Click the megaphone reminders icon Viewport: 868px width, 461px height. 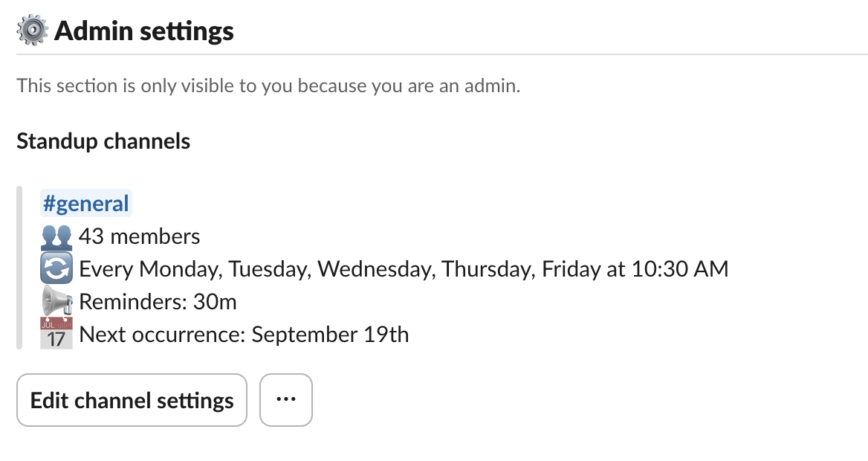(x=56, y=302)
